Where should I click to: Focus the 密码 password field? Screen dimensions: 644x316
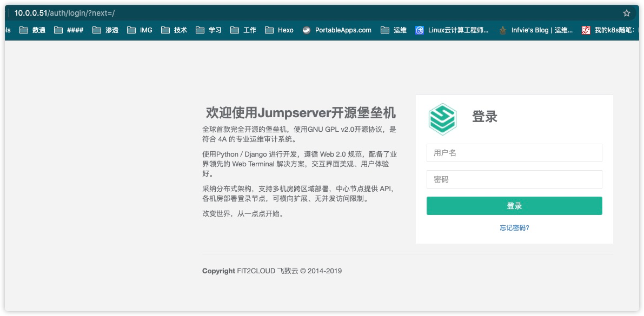point(514,179)
